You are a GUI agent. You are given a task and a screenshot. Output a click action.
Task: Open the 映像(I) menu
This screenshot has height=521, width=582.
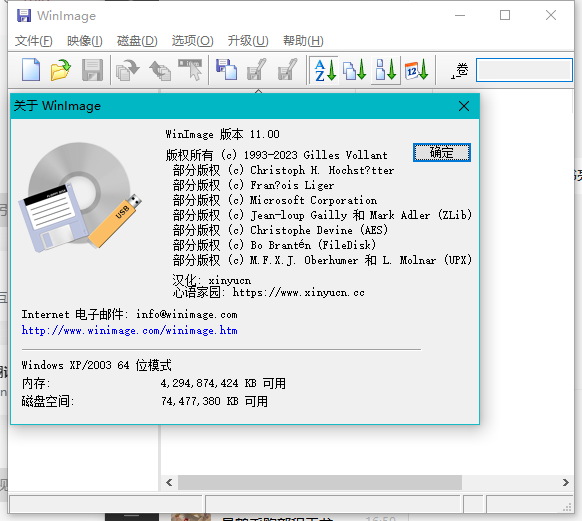pyautogui.click(x=85, y=40)
